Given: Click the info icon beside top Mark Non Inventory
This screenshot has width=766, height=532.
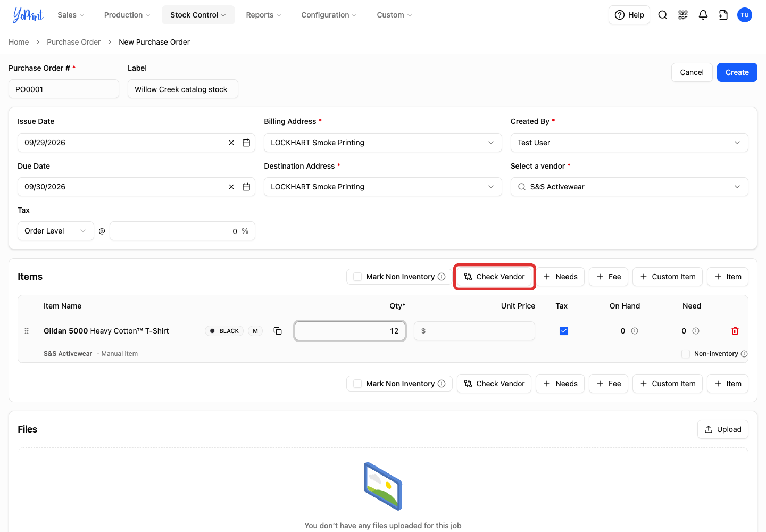Looking at the screenshot, I should [x=442, y=277].
